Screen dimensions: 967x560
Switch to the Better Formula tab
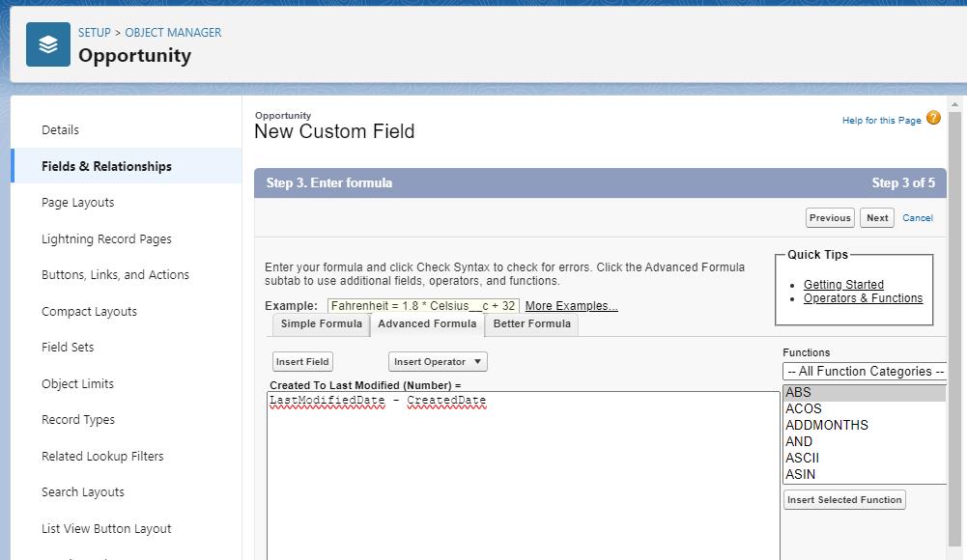[531, 324]
